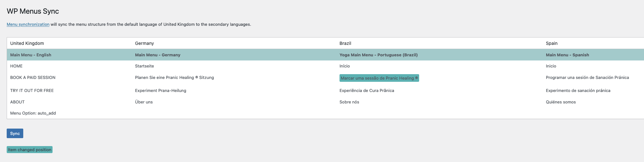Click the Item changed position legend badge

click(x=30, y=150)
